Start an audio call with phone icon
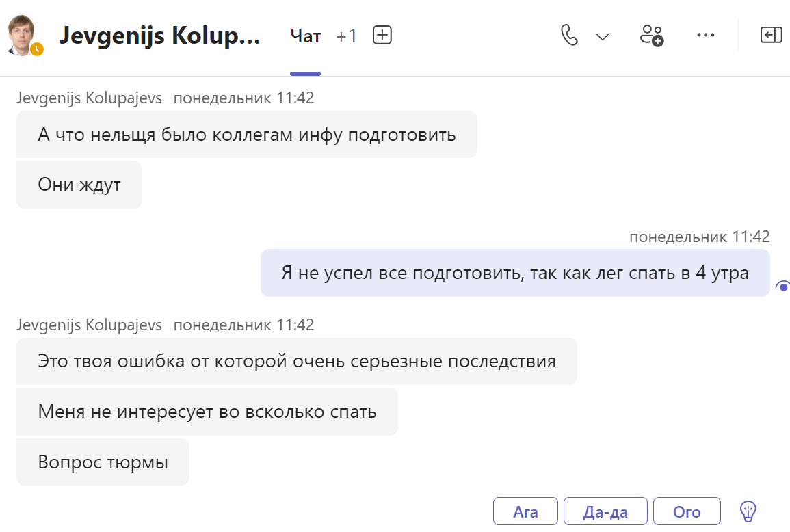Screen dimensions: 790x532 pyautogui.click(x=569, y=36)
